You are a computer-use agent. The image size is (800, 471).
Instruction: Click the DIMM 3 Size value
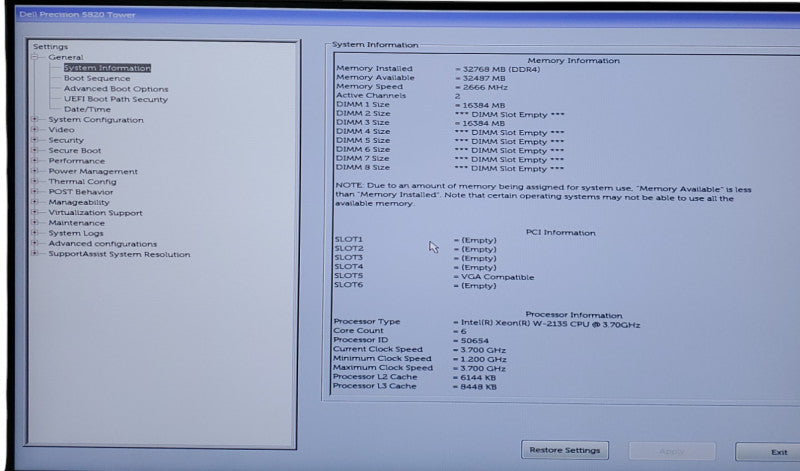click(x=480, y=123)
